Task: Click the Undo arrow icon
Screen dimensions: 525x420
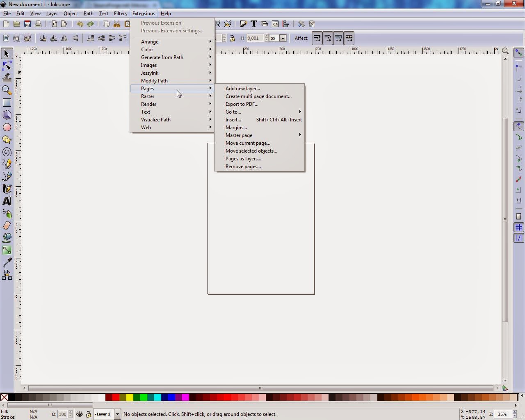Action: pos(80,24)
